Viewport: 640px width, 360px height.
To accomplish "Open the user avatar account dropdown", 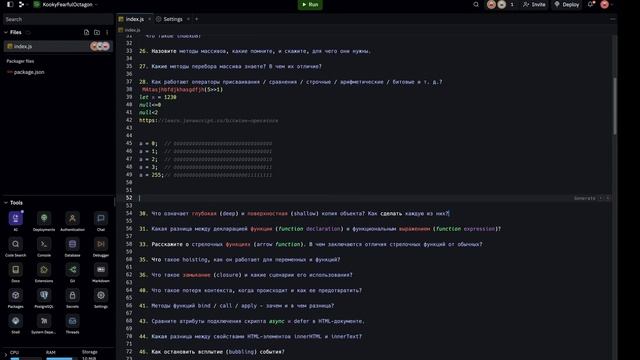I will tap(607, 4).
